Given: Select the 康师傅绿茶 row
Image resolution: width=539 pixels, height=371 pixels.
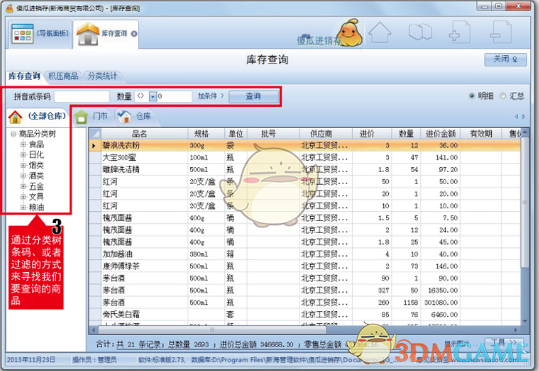Looking at the screenshot, I should tap(305, 266).
